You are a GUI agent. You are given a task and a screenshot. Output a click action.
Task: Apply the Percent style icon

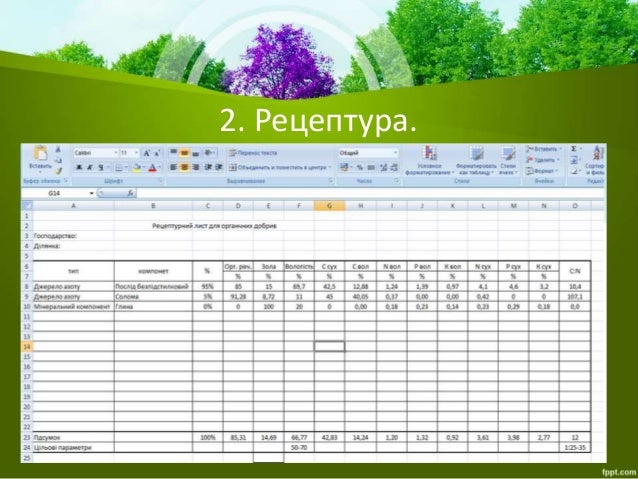[360, 167]
